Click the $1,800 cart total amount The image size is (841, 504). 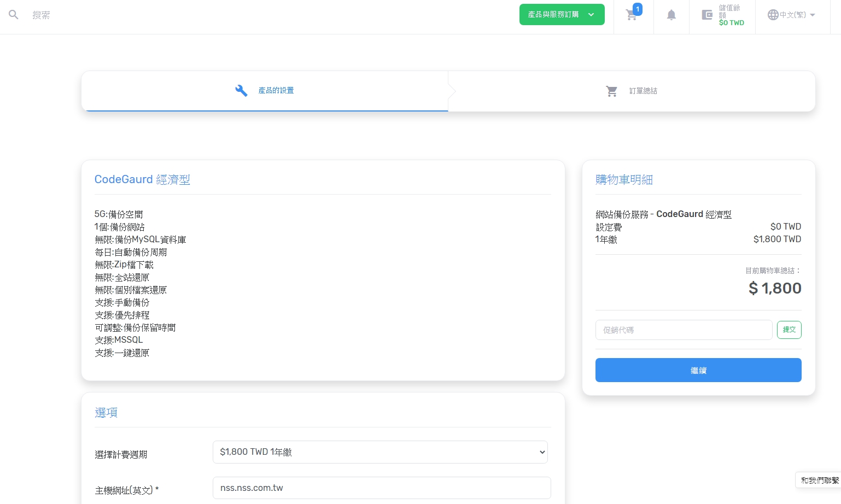pos(775,288)
